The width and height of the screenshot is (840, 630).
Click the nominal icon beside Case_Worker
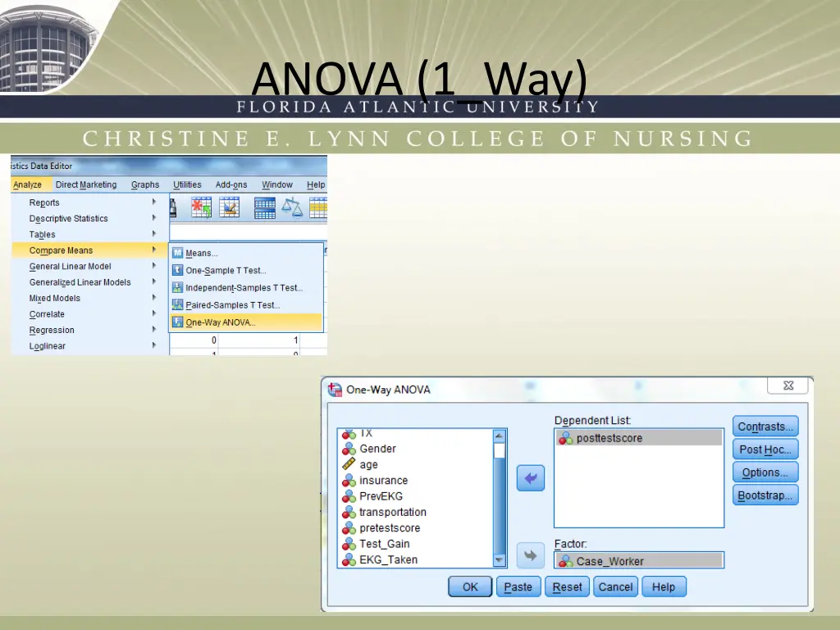(x=565, y=561)
